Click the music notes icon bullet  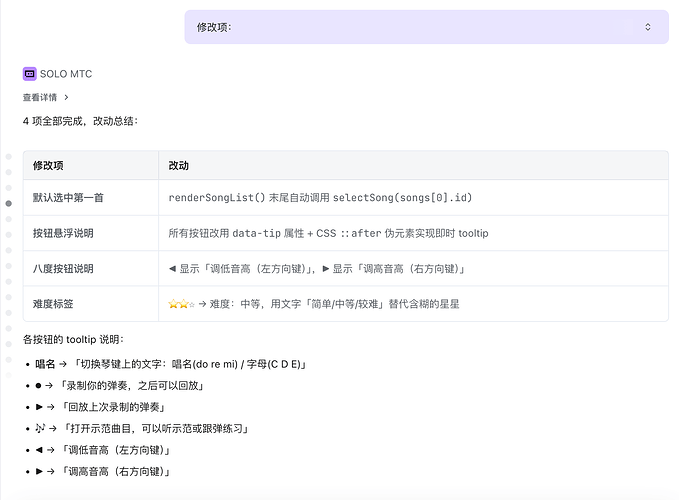tap(40, 428)
